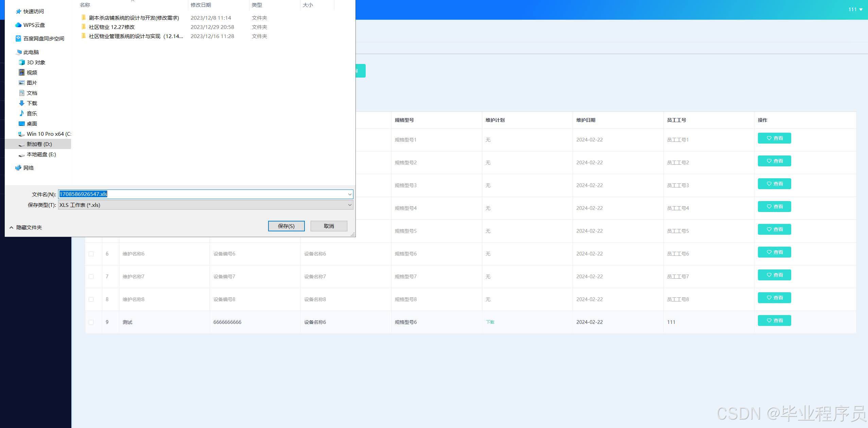Expand the file name dropdown arrow
868x428 pixels.
tap(349, 194)
